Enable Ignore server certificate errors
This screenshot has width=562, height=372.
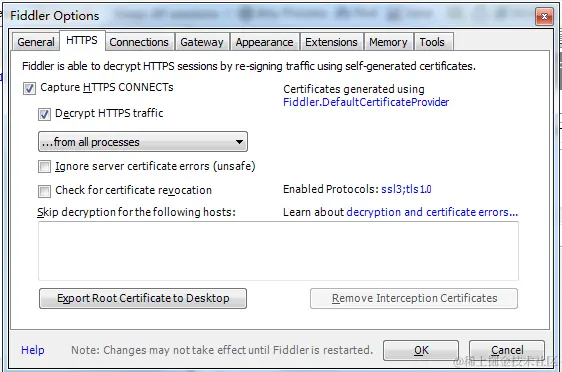pyautogui.click(x=44, y=167)
